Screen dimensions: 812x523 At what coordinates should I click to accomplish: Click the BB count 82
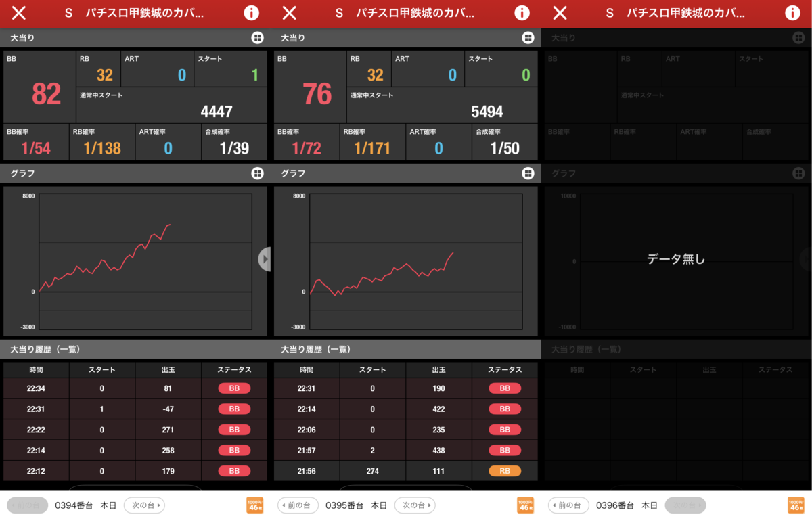pyautogui.click(x=46, y=94)
